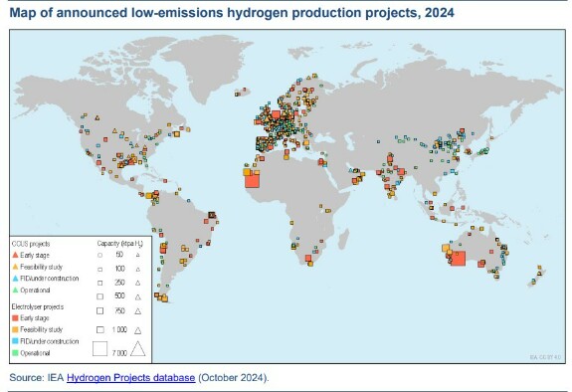Click the orange CCUS Feasibility study triangle

(15, 267)
